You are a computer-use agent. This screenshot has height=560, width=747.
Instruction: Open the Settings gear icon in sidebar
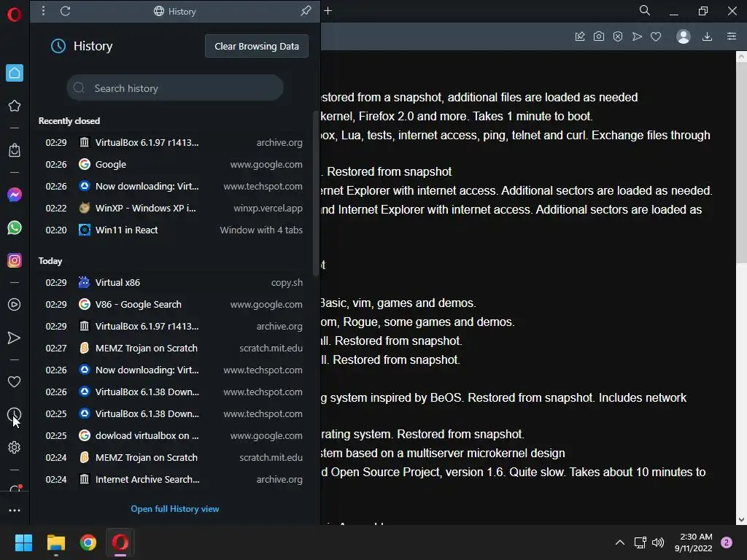pyautogui.click(x=15, y=447)
